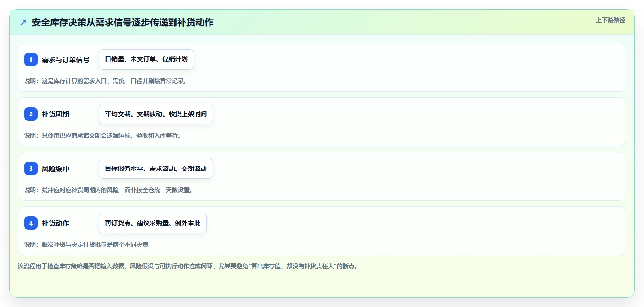
Task: Select the 补货动作 step label
Action: click(x=55, y=223)
